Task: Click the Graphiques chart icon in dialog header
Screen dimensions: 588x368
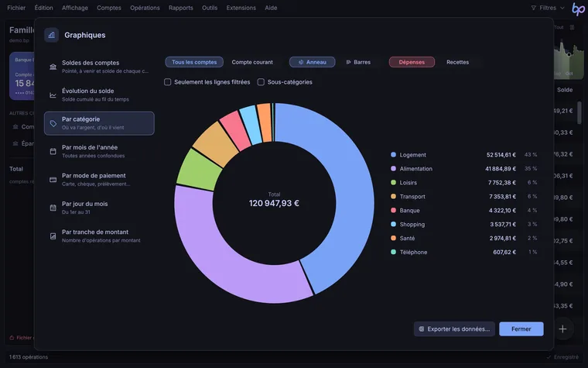Action: tap(51, 35)
